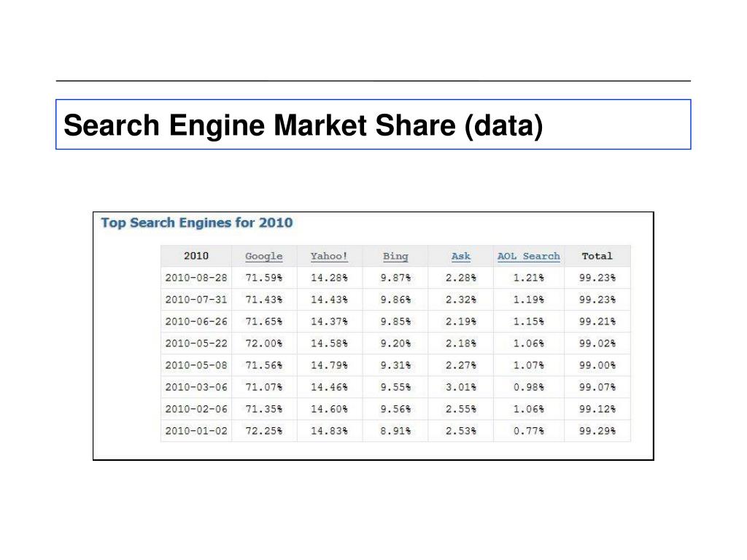The height and width of the screenshot is (560, 747).
Task: Select the 2010-05-22 date row cell
Action: pyautogui.click(x=196, y=343)
